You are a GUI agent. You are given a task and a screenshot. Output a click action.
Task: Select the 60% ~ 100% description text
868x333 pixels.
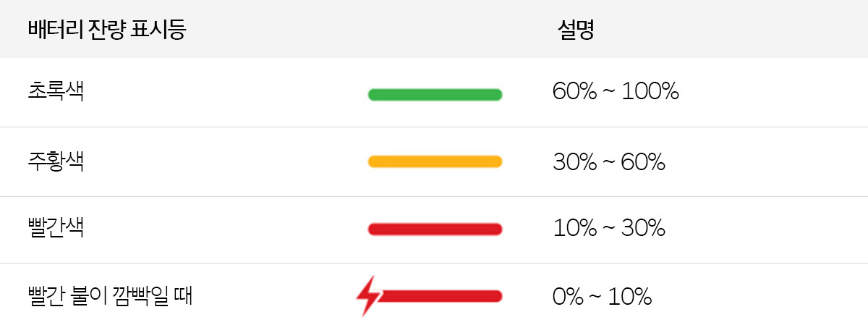(x=616, y=91)
